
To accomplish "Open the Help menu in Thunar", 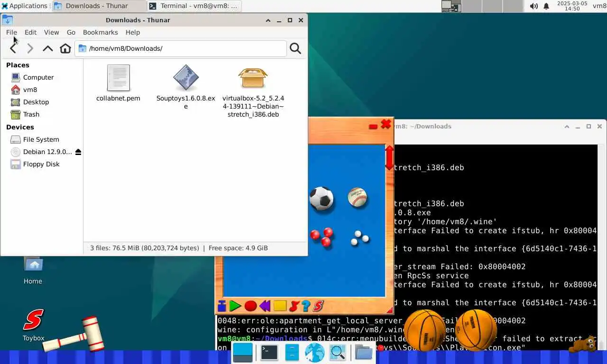I will coord(133,32).
